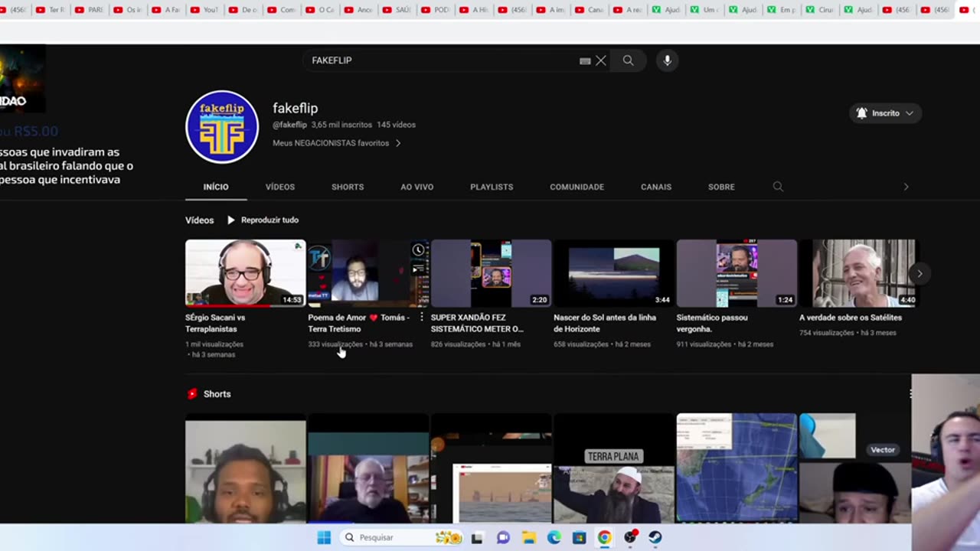This screenshot has width=980, height=551.
Task: Open Task View on the taskbar
Action: click(477, 538)
